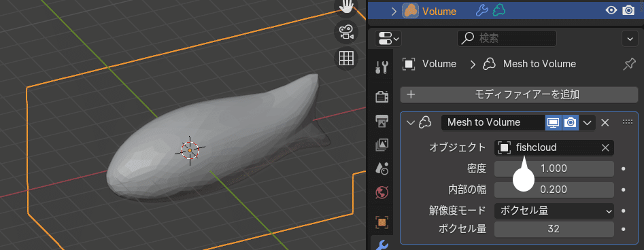Disable Volume in renders with camera icon
This screenshot has height=250, width=644.
click(628, 11)
